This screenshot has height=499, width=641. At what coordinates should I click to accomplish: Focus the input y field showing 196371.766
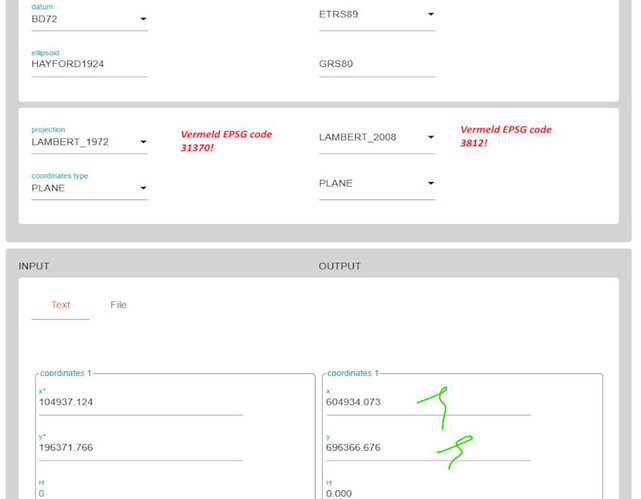click(x=139, y=448)
